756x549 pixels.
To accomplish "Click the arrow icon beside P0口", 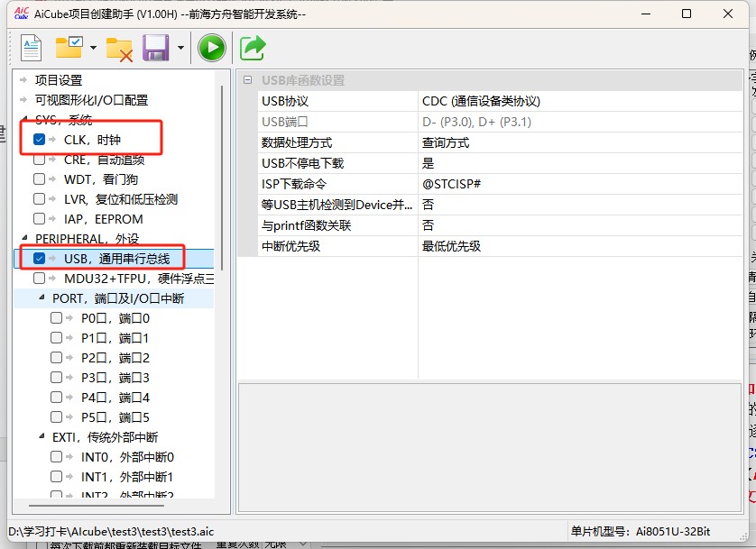I will [69, 318].
